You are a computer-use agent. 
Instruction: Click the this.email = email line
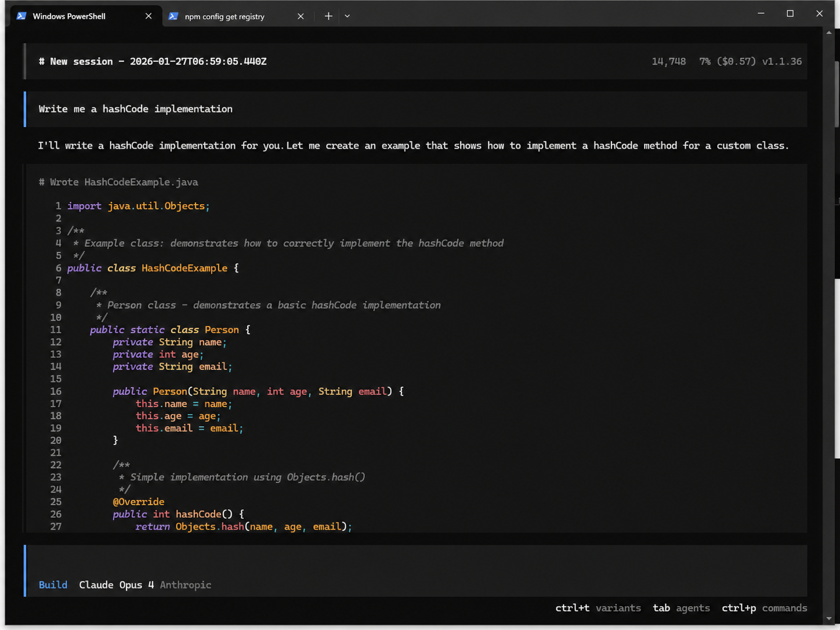coord(190,428)
